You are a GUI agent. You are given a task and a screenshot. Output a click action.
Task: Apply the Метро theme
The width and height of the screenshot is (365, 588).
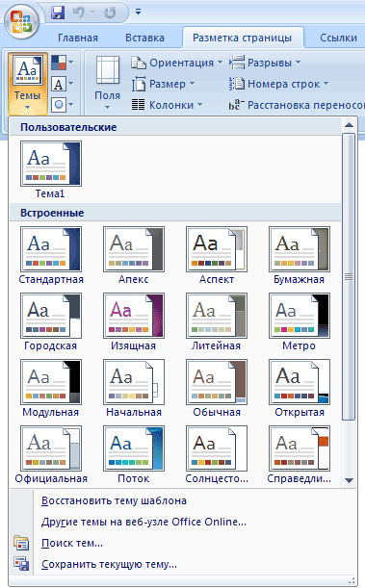point(300,321)
